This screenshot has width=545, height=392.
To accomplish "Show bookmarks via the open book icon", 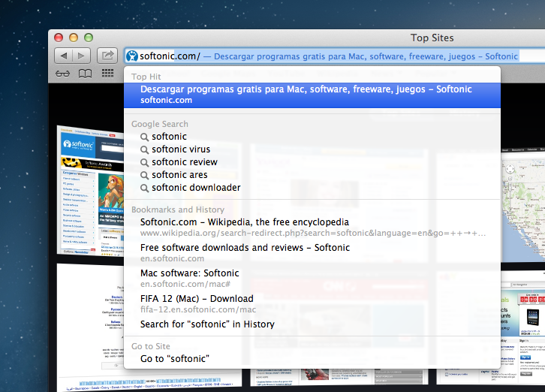I will (86, 74).
